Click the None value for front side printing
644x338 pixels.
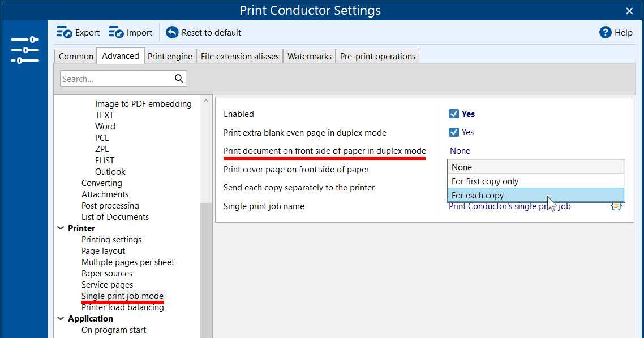pyautogui.click(x=460, y=150)
